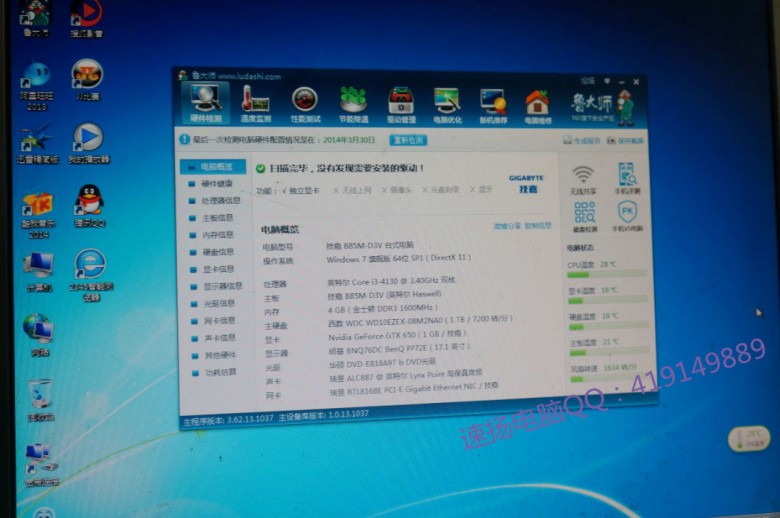Click the Core i3-4130 processor text
Screen dimensions: 780x518
pyautogui.click(x=390, y=281)
